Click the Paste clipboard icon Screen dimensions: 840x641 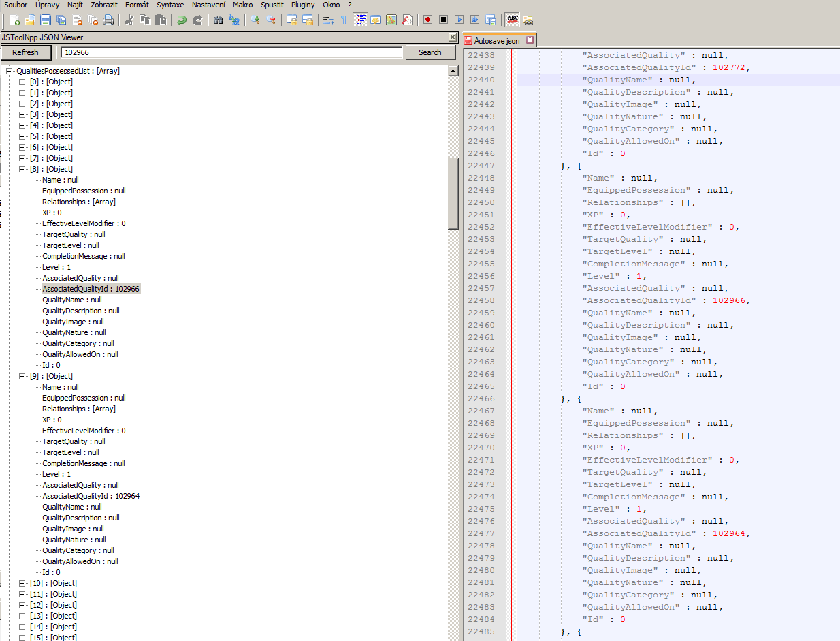161,20
